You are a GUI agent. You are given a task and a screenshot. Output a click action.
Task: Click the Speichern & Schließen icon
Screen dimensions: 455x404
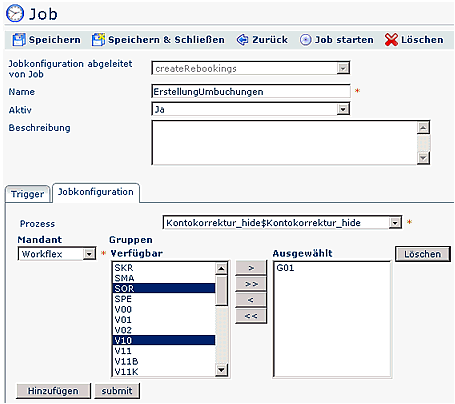[x=98, y=40]
